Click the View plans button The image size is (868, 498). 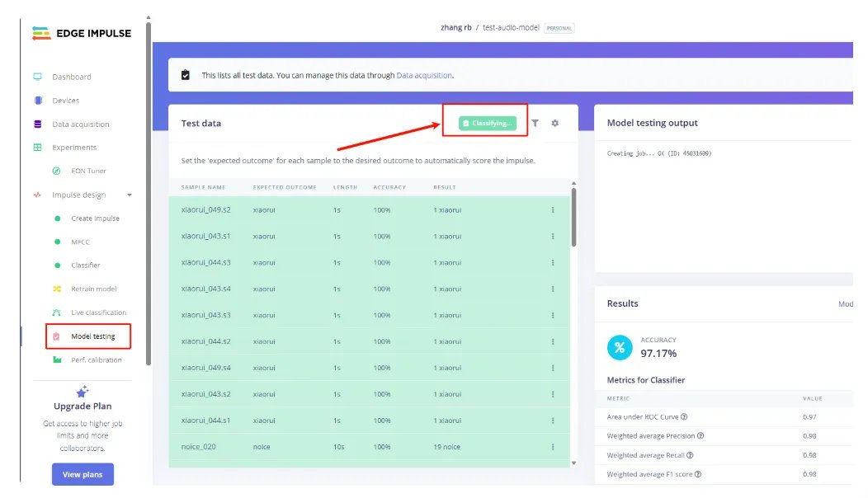[x=83, y=474]
